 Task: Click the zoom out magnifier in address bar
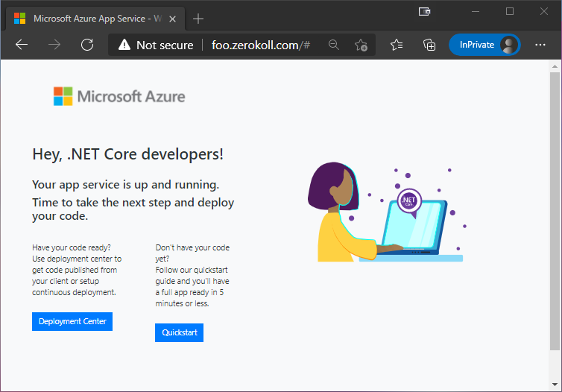334,45
